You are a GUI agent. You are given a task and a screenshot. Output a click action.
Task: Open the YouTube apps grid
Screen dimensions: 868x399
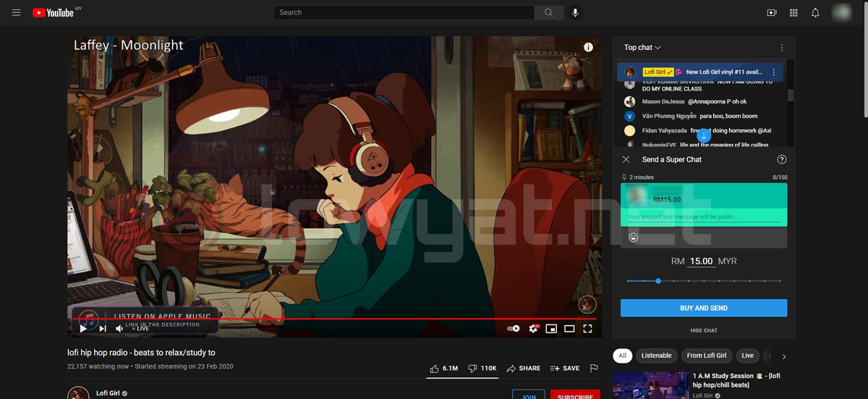coord(793,12)
